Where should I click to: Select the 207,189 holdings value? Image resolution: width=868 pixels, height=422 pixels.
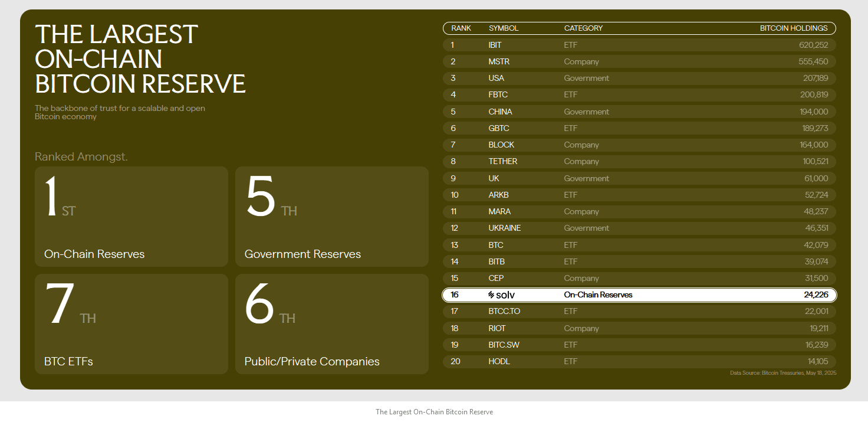tap(814, 78)
